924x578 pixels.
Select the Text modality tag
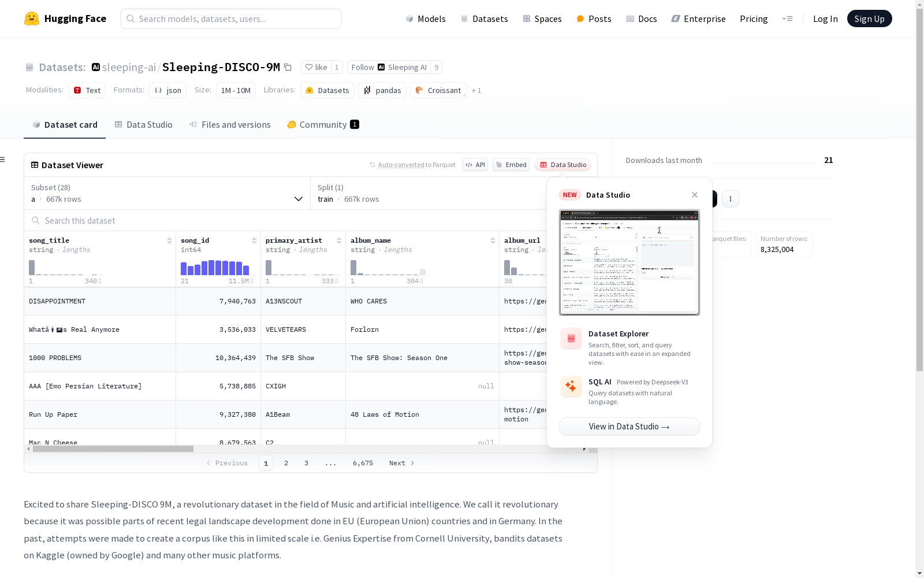[87, 90]
